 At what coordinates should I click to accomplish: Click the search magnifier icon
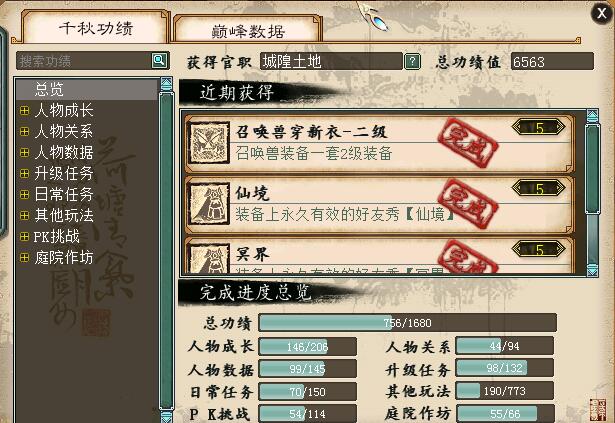point(159,60)
